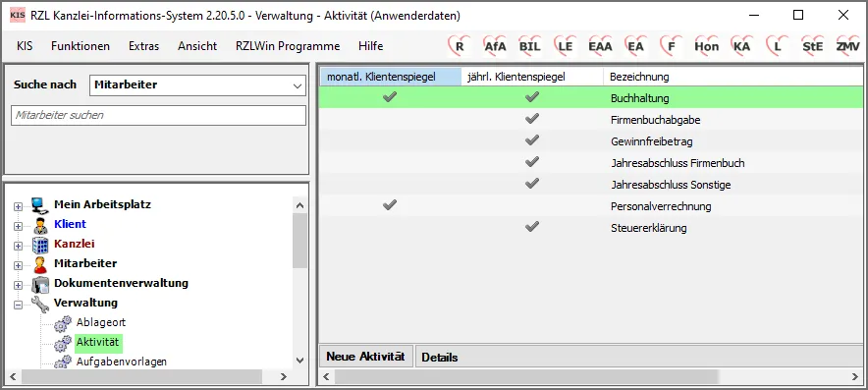Expand the Dokumentenverwaltung tree node

(x=18, y=285)
